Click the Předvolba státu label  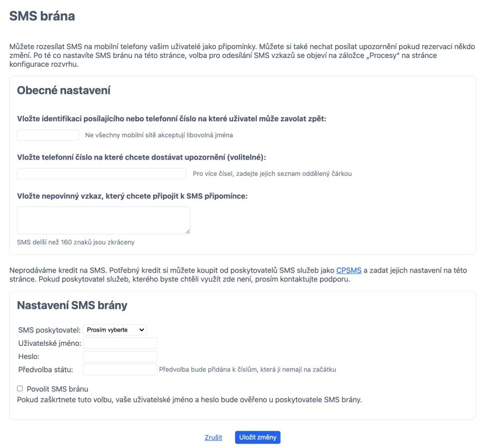46,369
